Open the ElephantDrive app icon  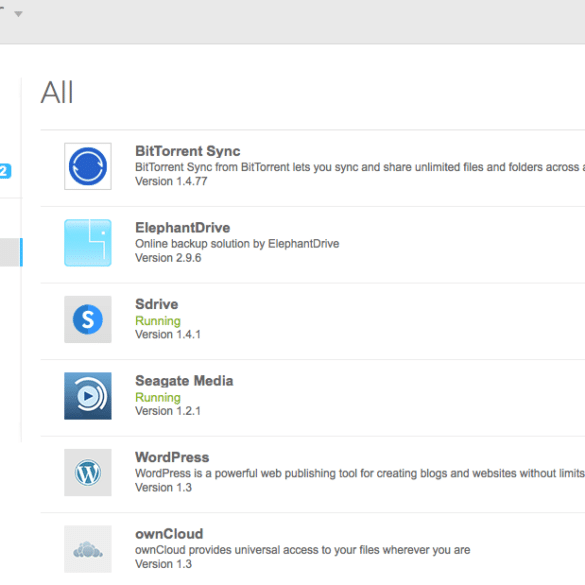point(88,243)
